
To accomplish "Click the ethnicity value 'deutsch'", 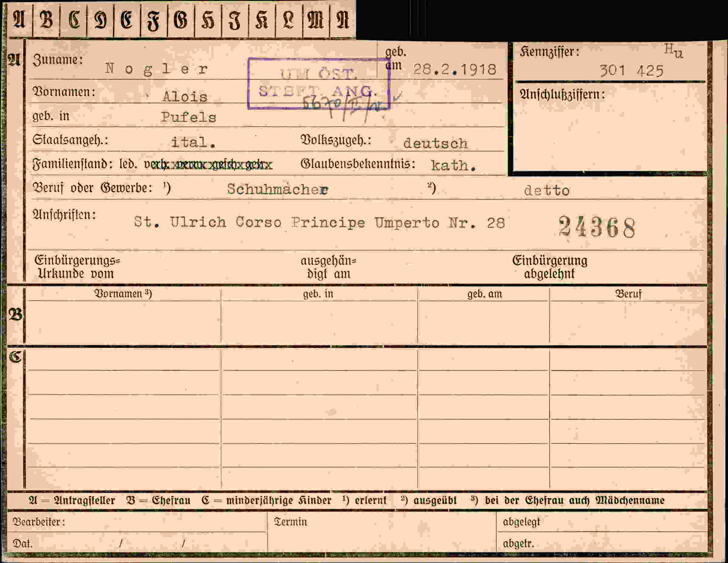I will click(x=435, y=143).
